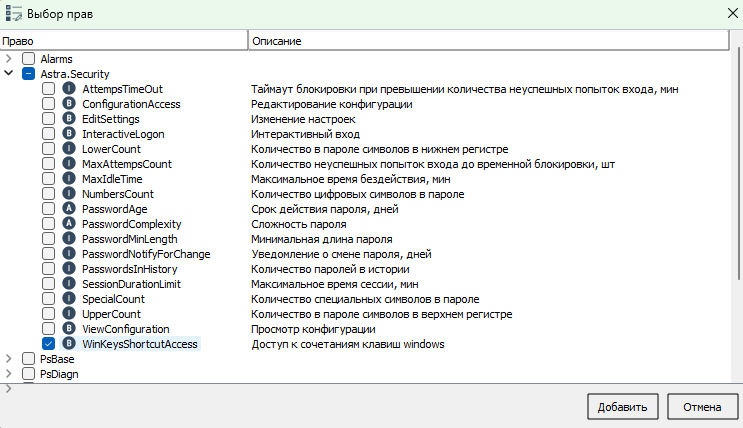Expand the Alarms tree node
Image resolution: width=743 pixels, height=428 pixels.
9,59
